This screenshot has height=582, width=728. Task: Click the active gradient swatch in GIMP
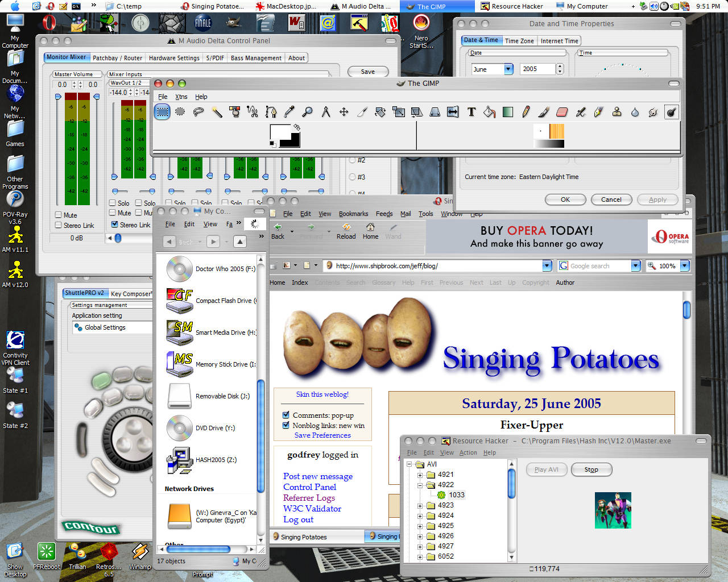pos(549,144)
